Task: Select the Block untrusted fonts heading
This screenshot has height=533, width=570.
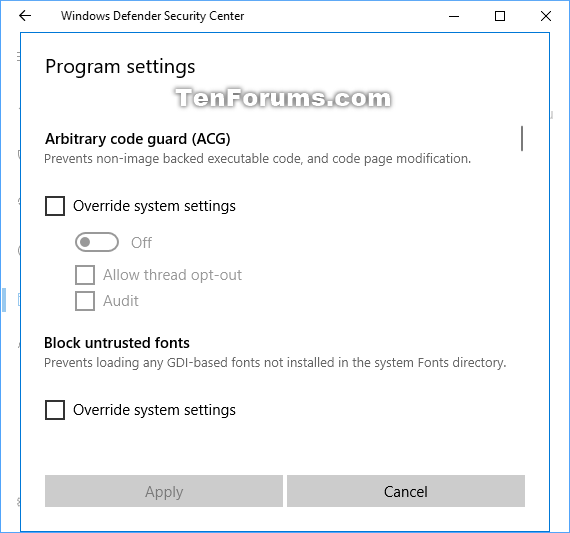Action: pyautogui.click(x=117, y=343)
